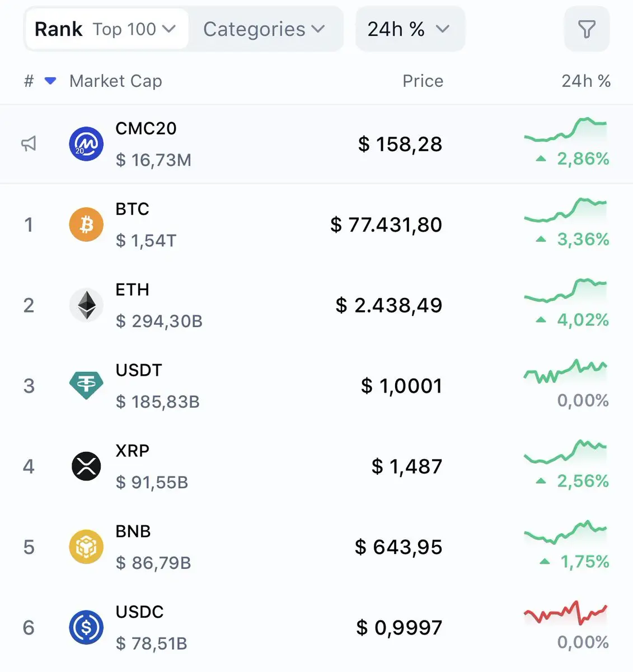Select the Rank tab
Viewport: 633px width, 672px height.
tap(58, 29)
